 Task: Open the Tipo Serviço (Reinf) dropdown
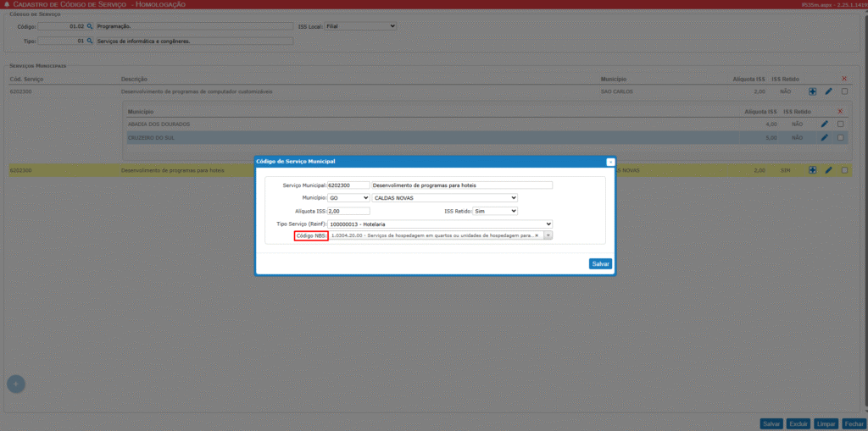(x=439, y=224)
